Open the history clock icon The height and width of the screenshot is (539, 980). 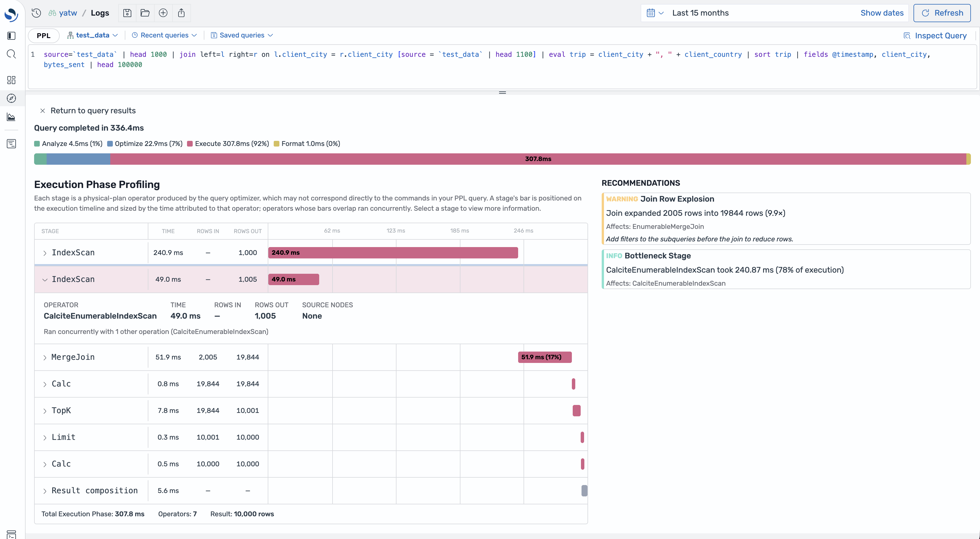pyautogui.click(x=36, y=13)
